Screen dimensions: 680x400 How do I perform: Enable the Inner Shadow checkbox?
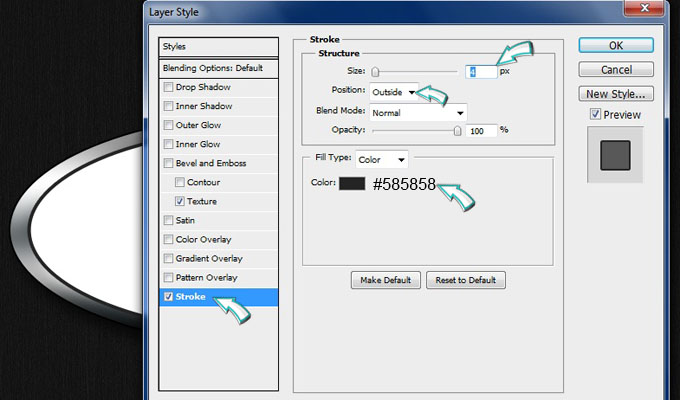click(x=168, y=106)
